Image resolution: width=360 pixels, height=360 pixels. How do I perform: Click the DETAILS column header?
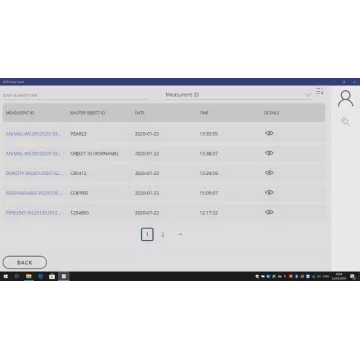[272, 113]
